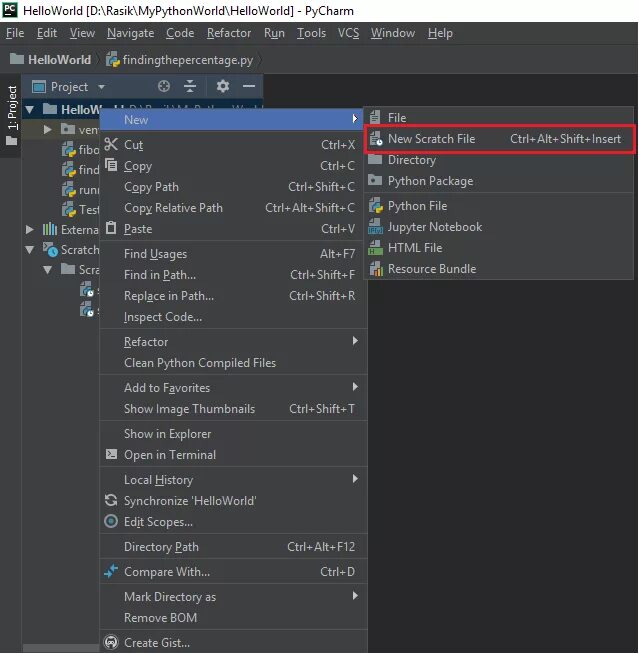Click the PyCharm logo in title bar
639x654 pixels.
[x=10, y=10]
